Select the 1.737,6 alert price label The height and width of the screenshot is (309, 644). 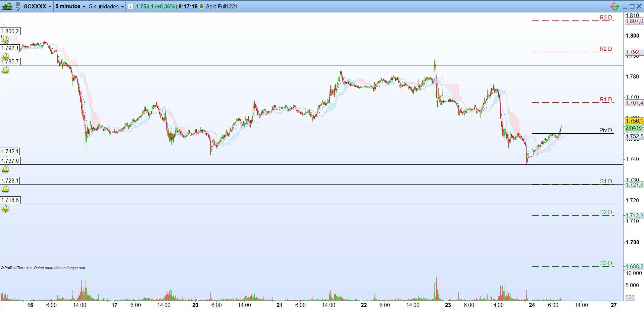point(10,161)
